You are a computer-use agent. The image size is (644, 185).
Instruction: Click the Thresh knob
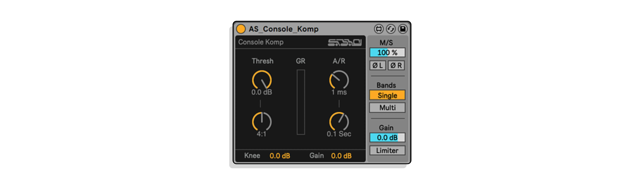(x=262, y=80)
